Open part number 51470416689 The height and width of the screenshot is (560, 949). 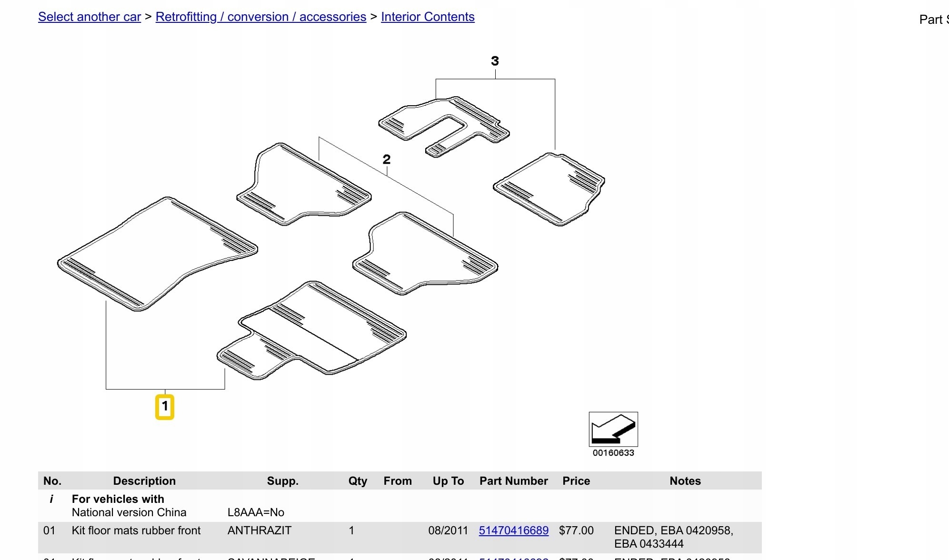[513, 530]
